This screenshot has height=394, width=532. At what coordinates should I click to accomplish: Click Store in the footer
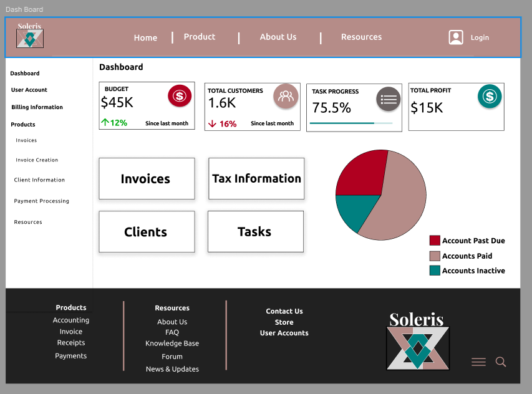(284, 322)
